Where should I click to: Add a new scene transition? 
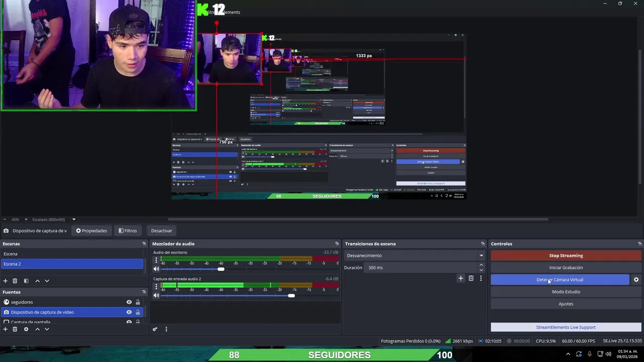click(x=460, y=278)
